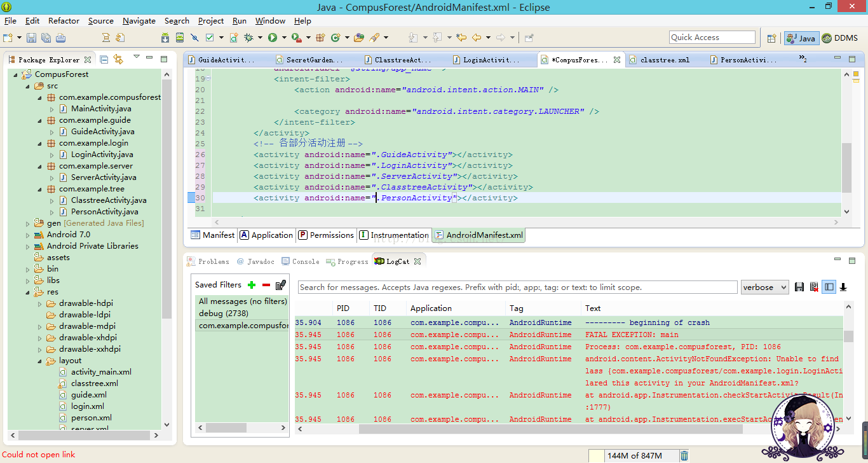Open the Debug dropdown arrow
Screen dimensions: 868x463
[261, 38]
